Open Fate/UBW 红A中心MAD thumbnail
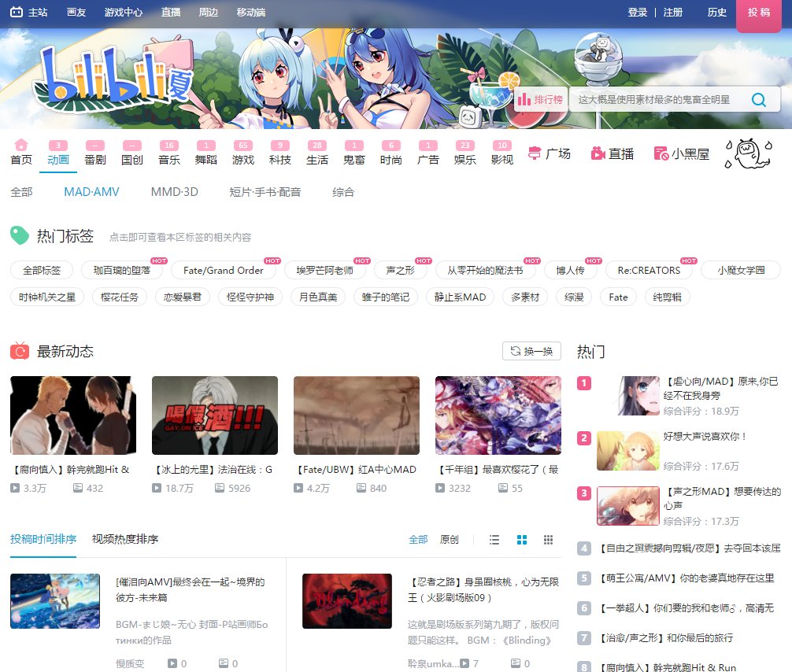Screen dimensions: 792x672 (x=357, y=415)
